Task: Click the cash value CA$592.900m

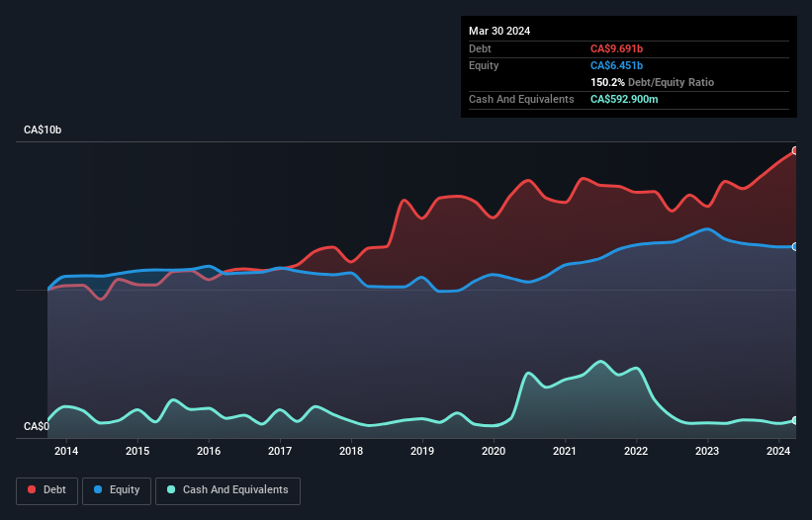Action: (x=624, y=99)
